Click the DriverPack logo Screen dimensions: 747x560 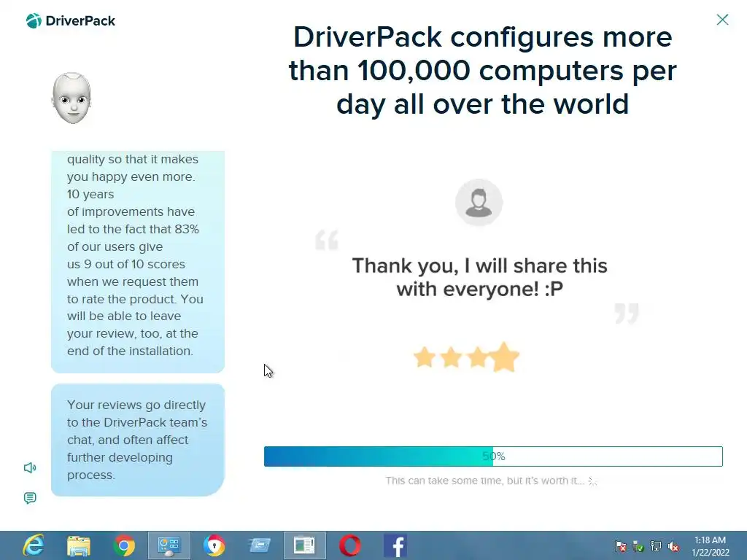(71, 21)
